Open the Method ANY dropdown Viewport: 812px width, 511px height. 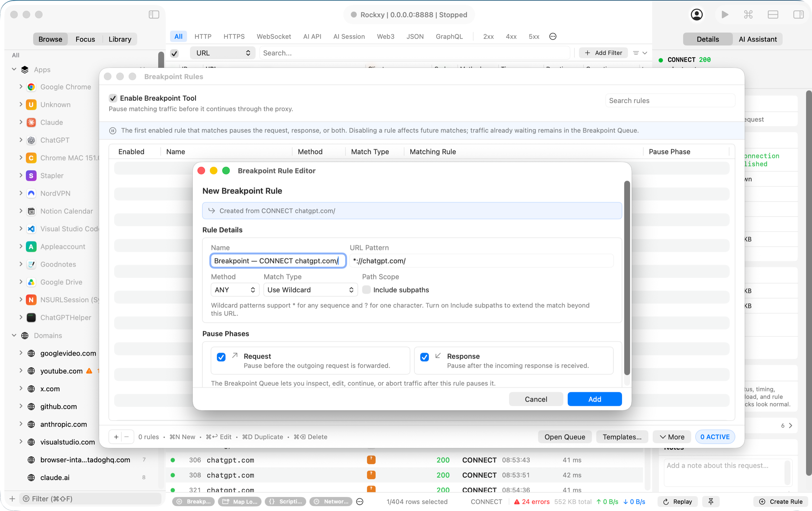click(x=235, y=289)
